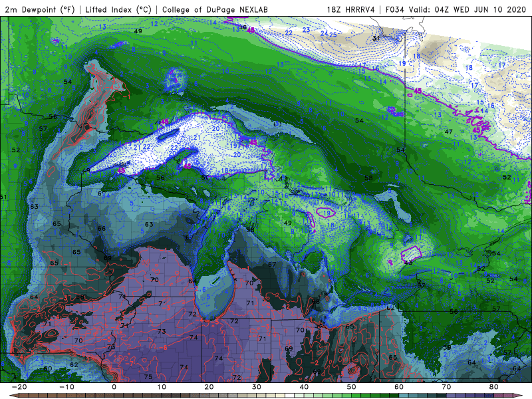Click the black '67' dewpoint value
Screen dimensions: 532x399
[x=272, y=264]
